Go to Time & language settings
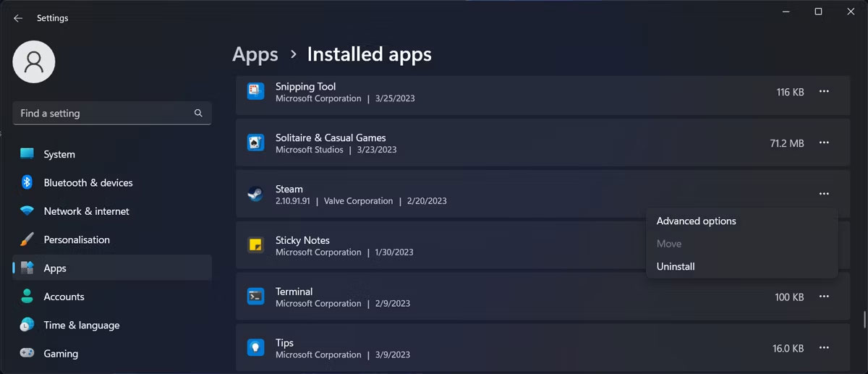Screen dimensions: 868x374 click(112, 325)
